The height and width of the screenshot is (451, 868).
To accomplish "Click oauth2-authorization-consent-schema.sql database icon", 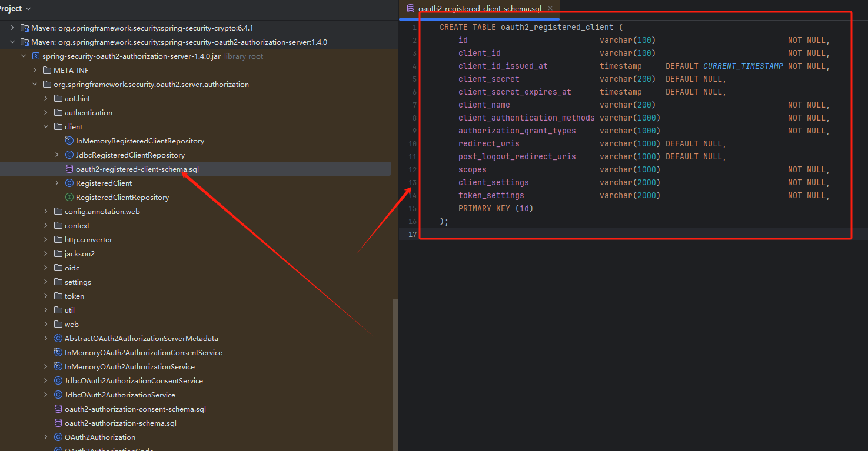I will click(58, 409).
